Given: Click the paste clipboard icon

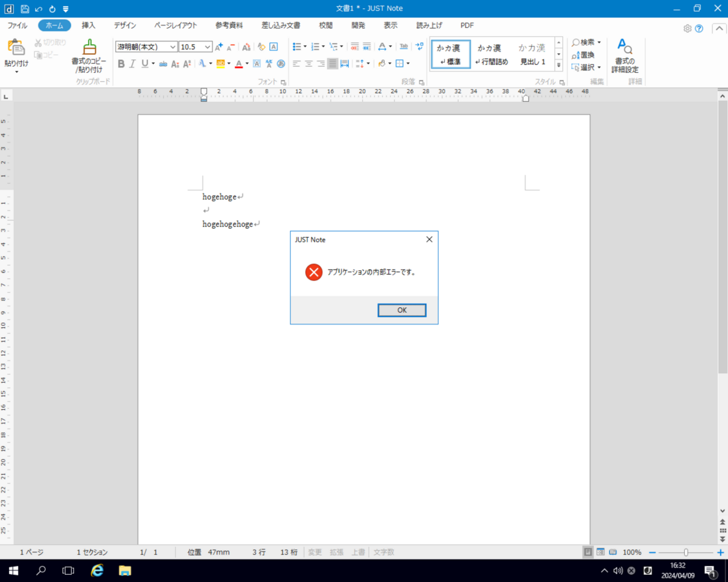Looking at the screenshot, I should [16, 48].
